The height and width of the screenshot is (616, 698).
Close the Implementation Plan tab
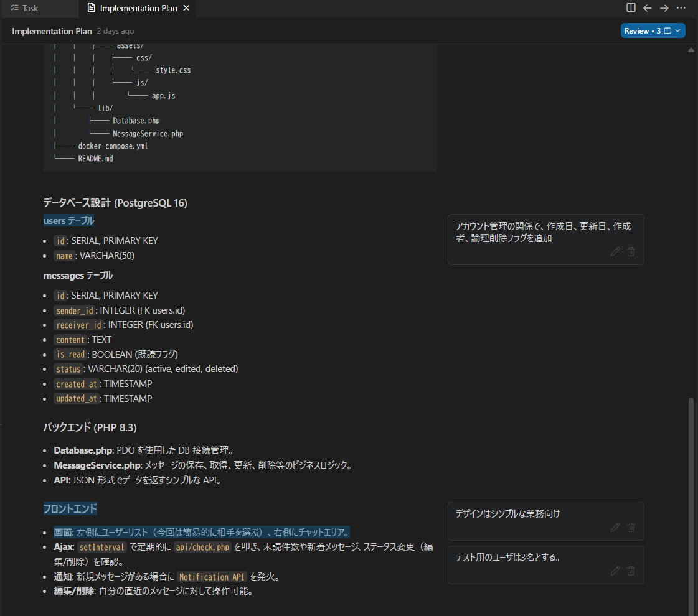click(185, 8)
